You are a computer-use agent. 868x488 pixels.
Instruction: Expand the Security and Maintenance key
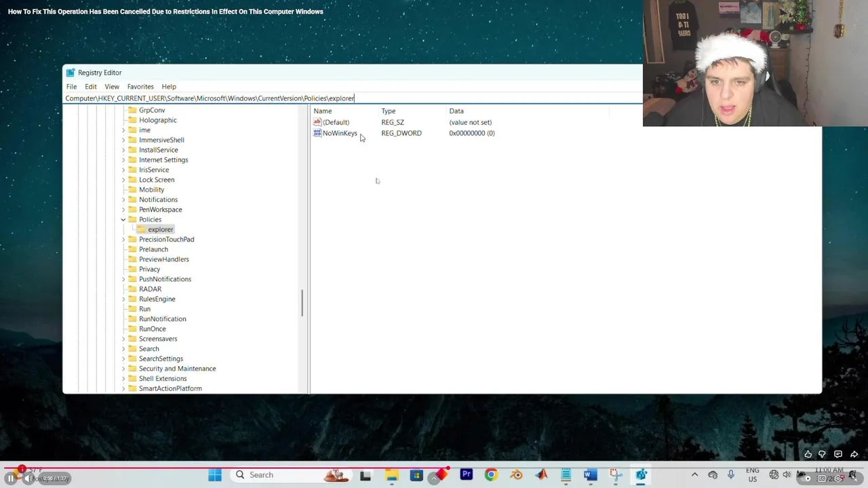click(x=123, y=369)
